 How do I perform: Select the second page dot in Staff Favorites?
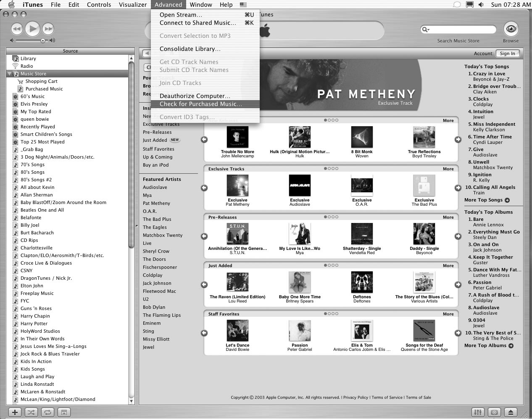pos(329,314)
